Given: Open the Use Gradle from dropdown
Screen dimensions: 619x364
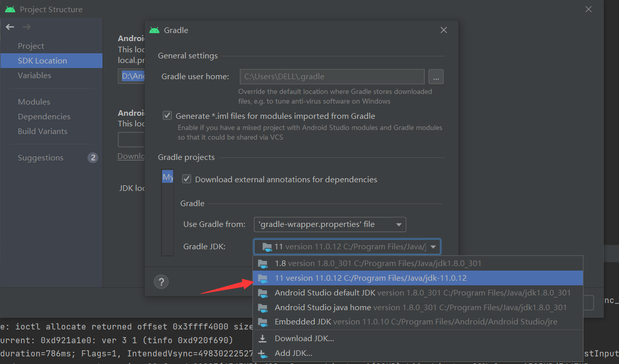Looking at the screenshot, I should (x=330, y=224).
